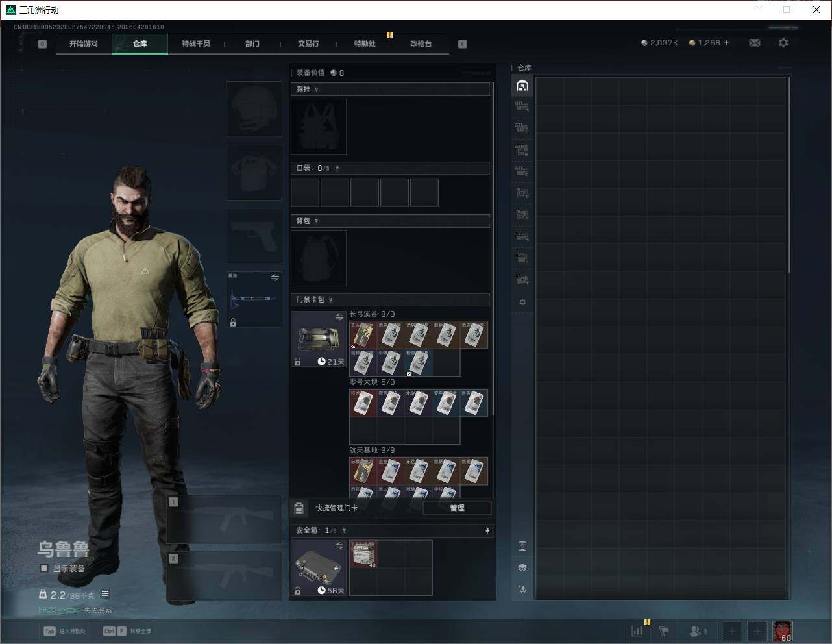Click the backpack slot under 背包
Viewport: 832px width, 644px height.
point(319,258)
